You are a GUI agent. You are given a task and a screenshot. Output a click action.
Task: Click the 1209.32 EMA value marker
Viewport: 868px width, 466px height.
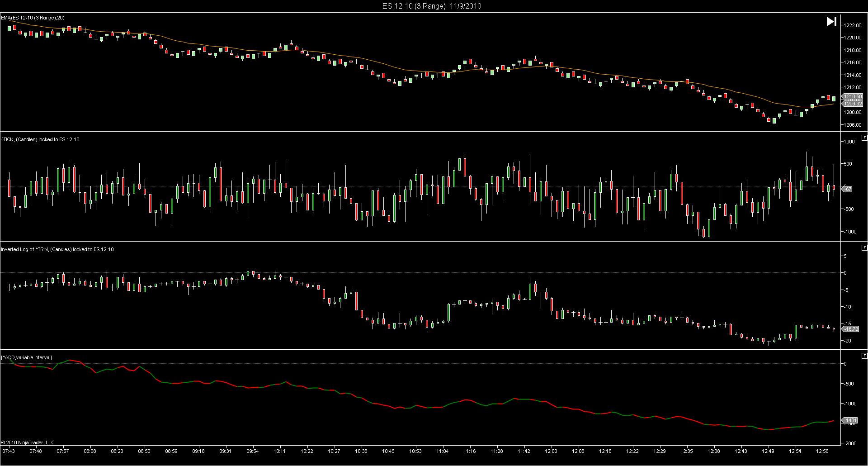(853, 104)
